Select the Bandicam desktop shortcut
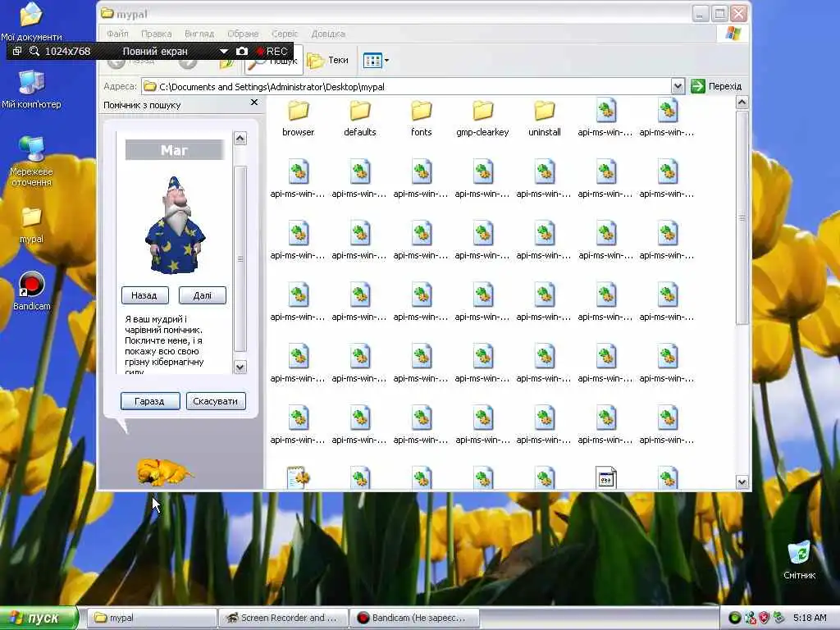 (31, 291)
